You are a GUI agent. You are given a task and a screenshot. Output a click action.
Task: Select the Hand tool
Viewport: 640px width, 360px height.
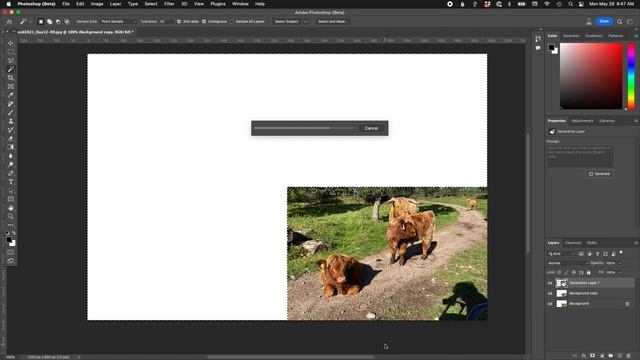tap(11, 208)
